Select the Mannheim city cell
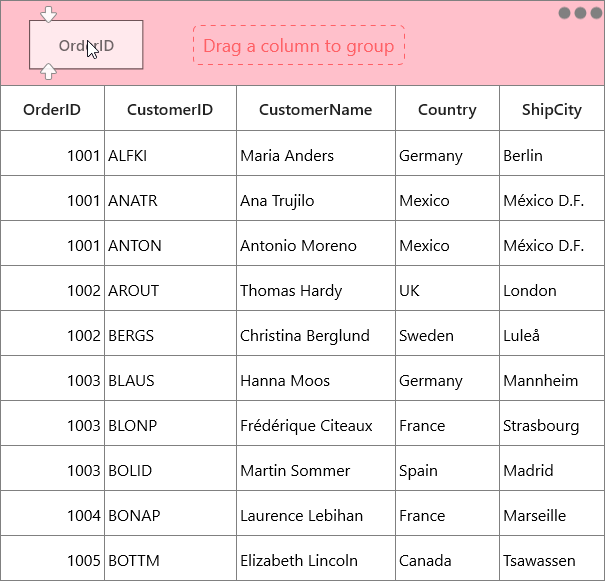The width and height of the screenshot is (605, 581). (552, 378)
